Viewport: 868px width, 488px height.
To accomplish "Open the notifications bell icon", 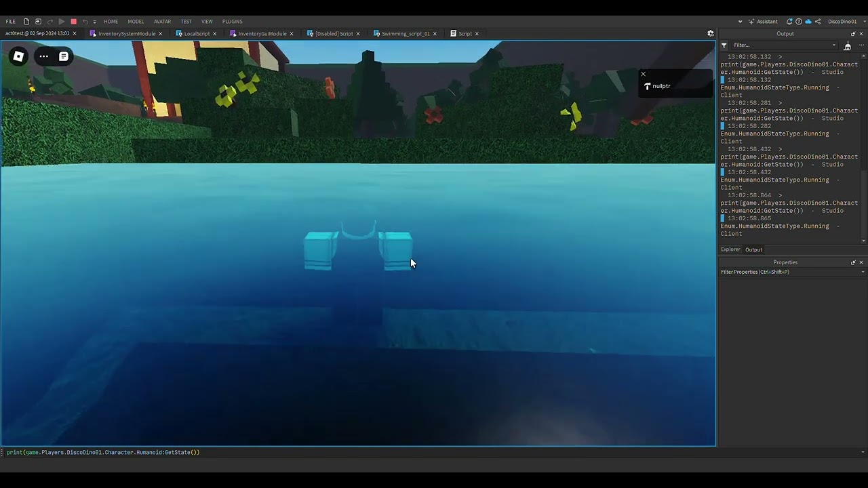I will click(x=789, y=22).
